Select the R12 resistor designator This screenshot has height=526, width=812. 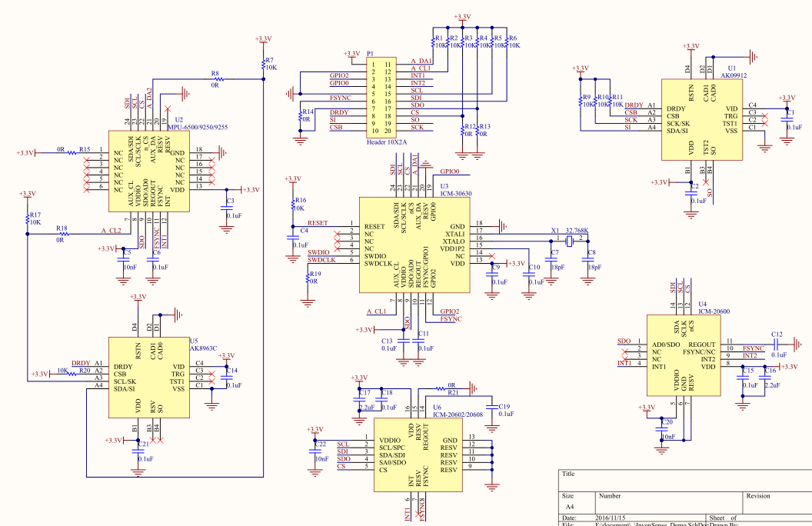pyautogui.click(x=470, y=126)
